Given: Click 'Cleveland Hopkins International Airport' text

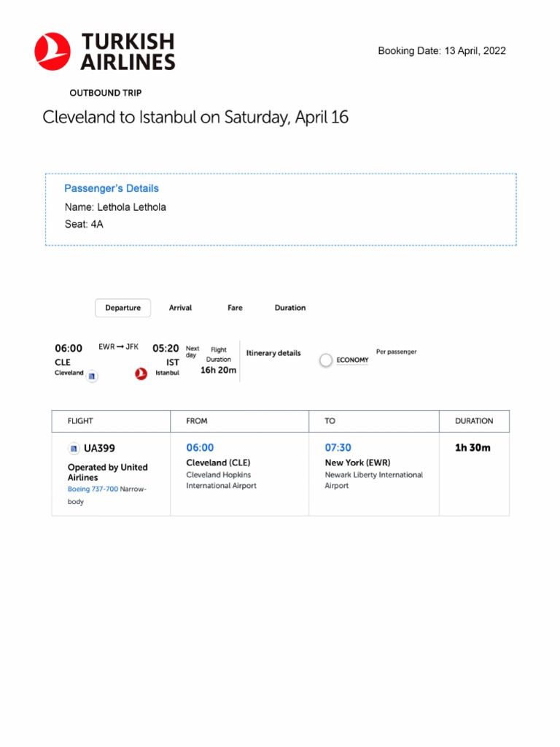Looking at the screenshot, I should point(222,480).
